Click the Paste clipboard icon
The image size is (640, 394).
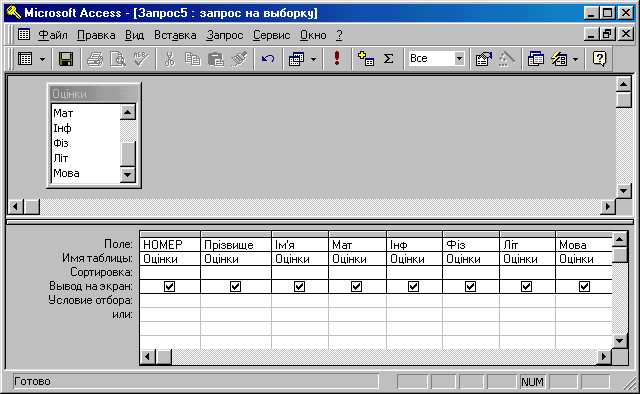[x=216, y=59]
